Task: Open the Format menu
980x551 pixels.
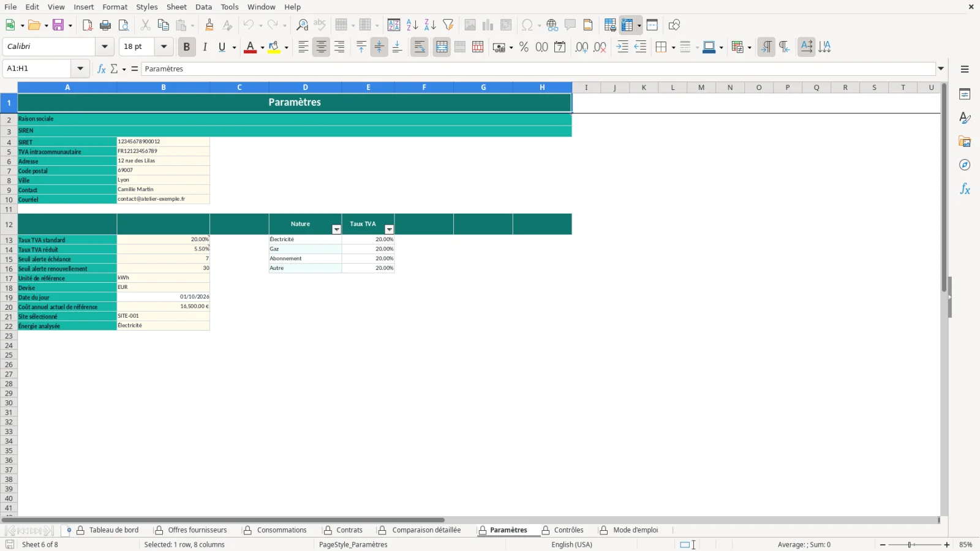Action: pyautogui.click(x=115, y=7)
